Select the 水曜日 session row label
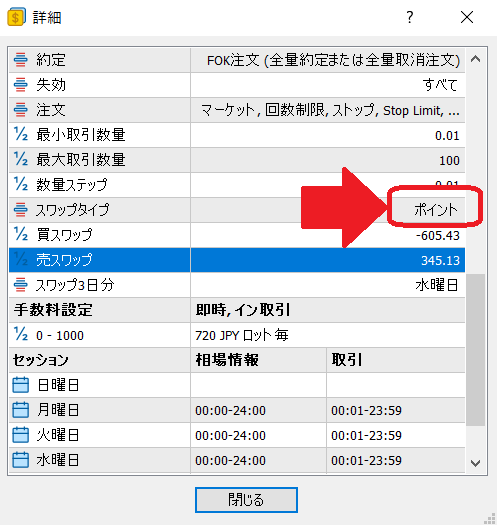This screenshot has width=497, height=525. [x=58, y=460]
